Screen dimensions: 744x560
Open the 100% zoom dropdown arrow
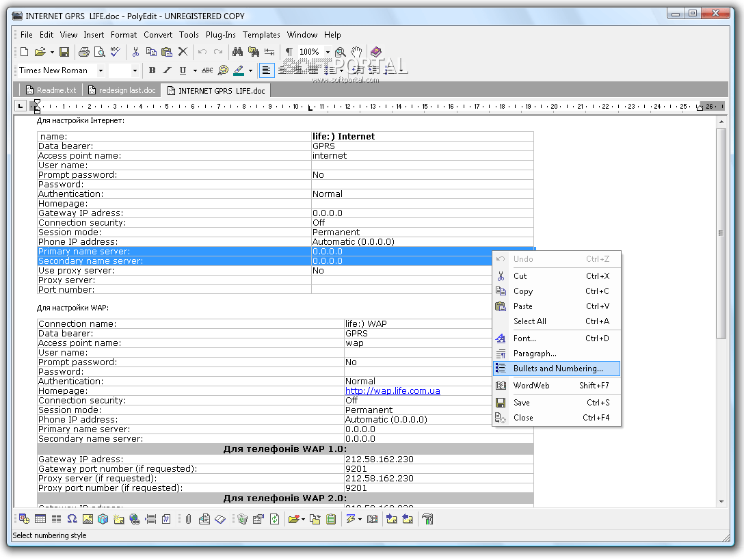click(328, 52)
